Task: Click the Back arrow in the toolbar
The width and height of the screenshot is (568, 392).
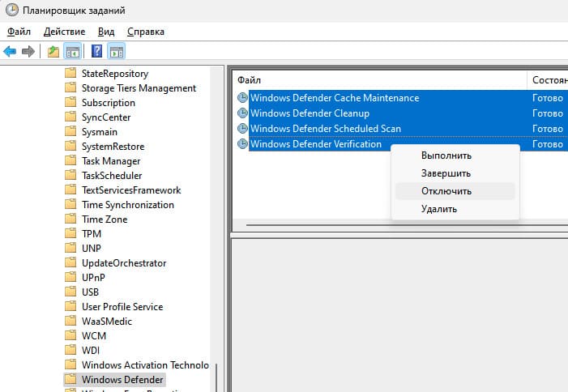Action: coord(10,52)
